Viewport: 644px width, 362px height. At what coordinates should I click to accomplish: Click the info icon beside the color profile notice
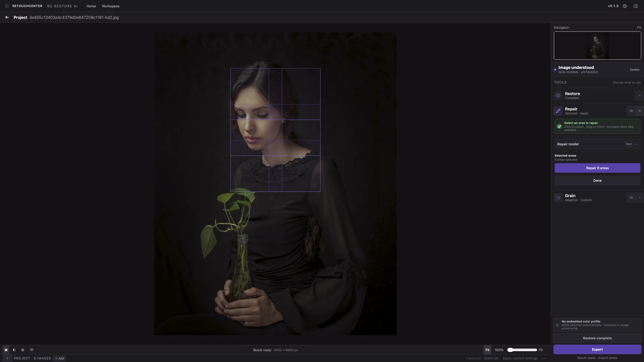tap(557, 325)
